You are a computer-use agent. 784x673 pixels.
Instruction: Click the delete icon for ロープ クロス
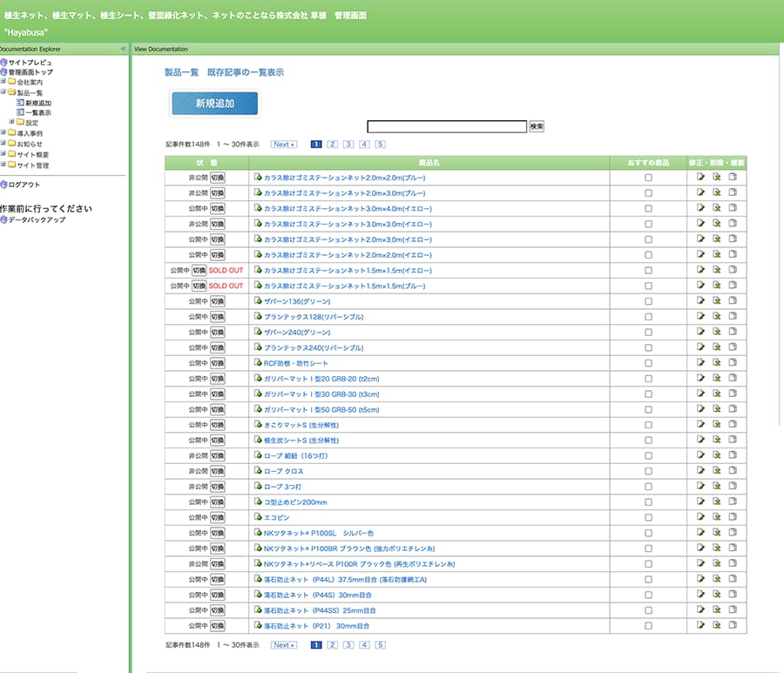[716, 471]
